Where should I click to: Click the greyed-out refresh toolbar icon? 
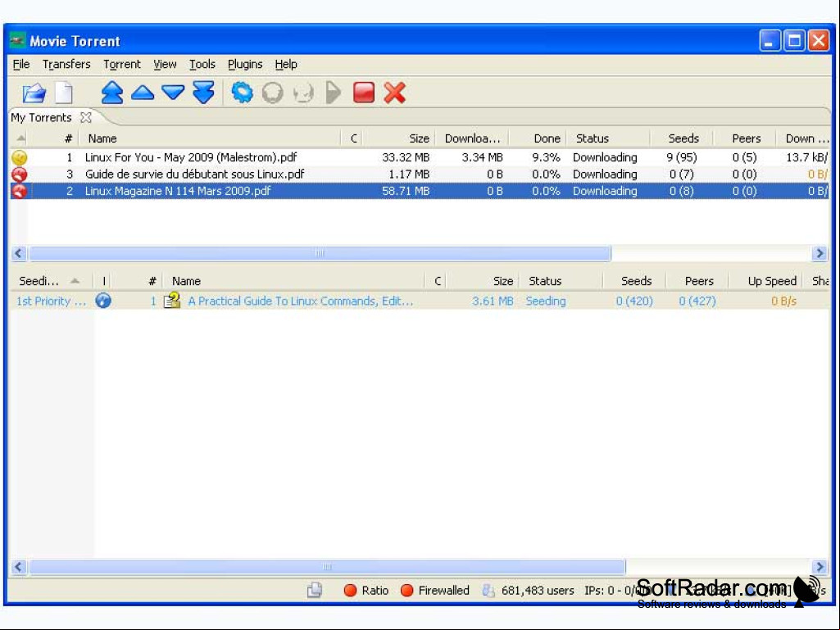point(303,93)
